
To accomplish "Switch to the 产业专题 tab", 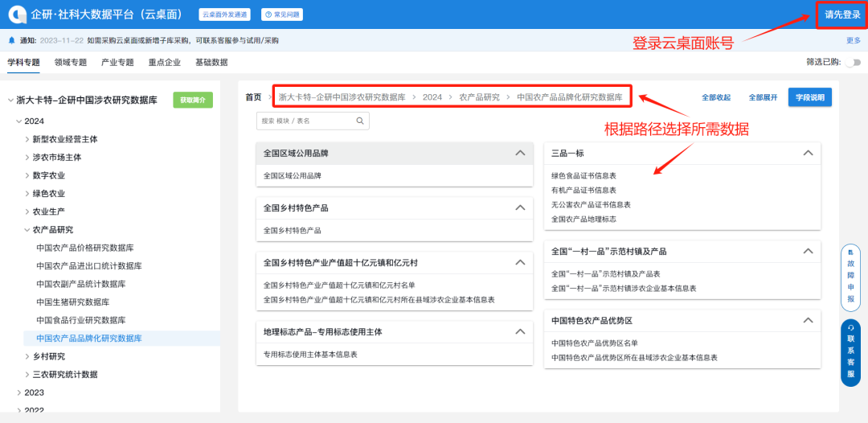I will click(117, 63).
